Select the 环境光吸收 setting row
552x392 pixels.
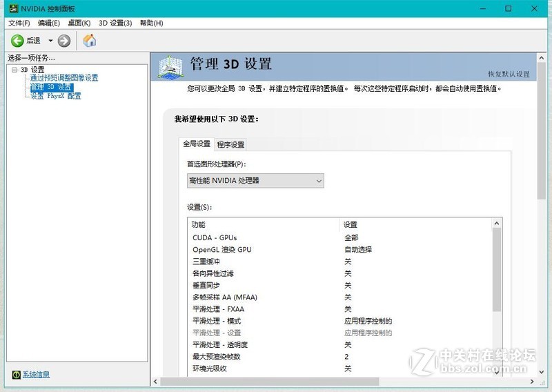point(339,369)
